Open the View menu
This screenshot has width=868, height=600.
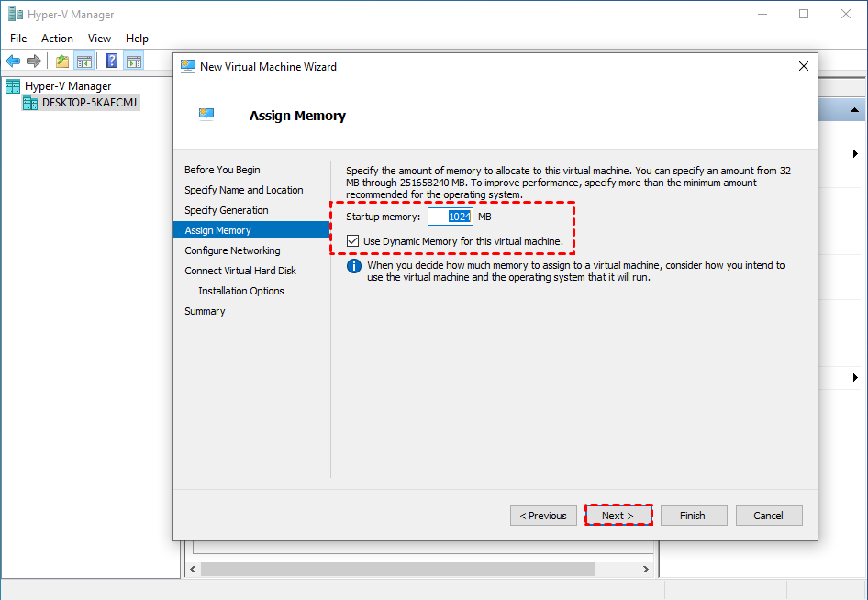[x=99, y=39]
